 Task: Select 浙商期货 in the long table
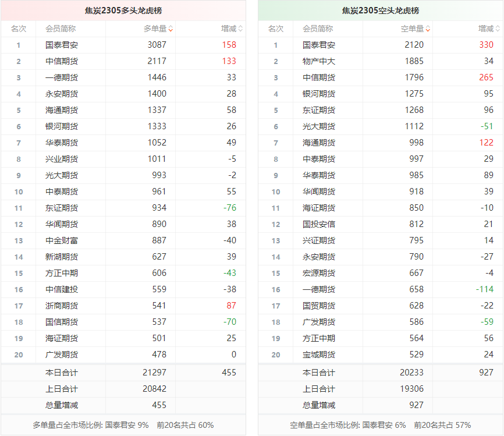62,306
